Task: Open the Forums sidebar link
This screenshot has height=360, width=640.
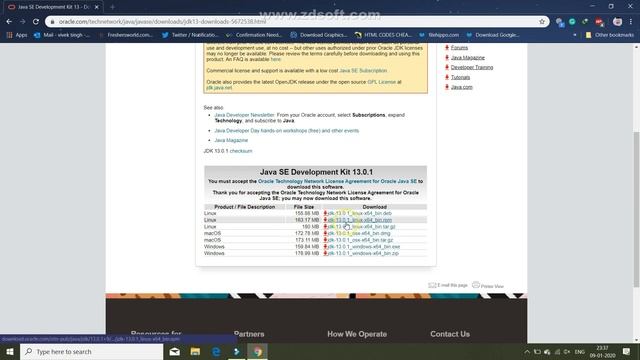Action: point(459,48)
